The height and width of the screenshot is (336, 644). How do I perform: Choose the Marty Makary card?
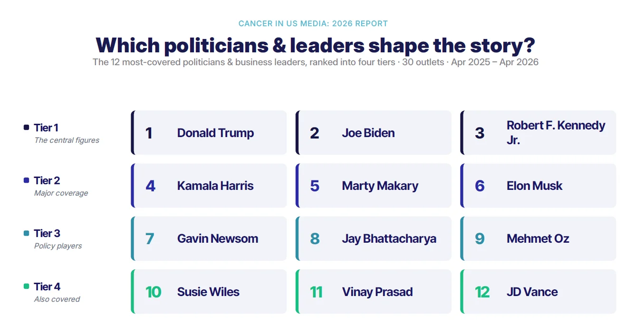coord(374,186)
